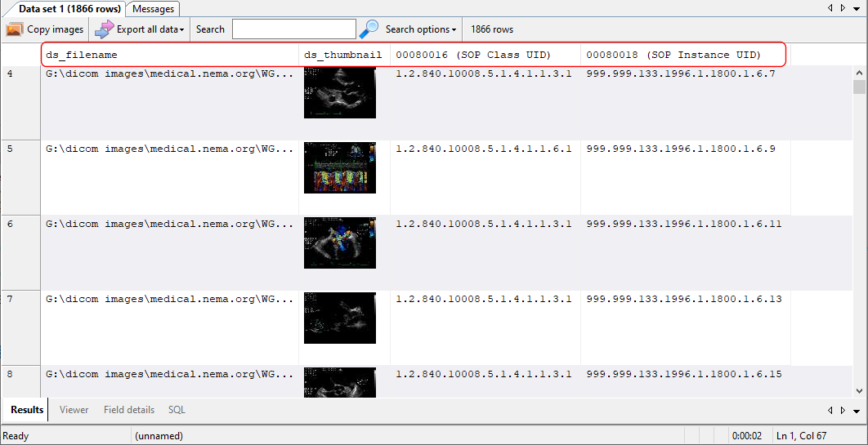Select the filename cell in row 7
The height and width of the screenshot is (445, 868).
[170, 327]
